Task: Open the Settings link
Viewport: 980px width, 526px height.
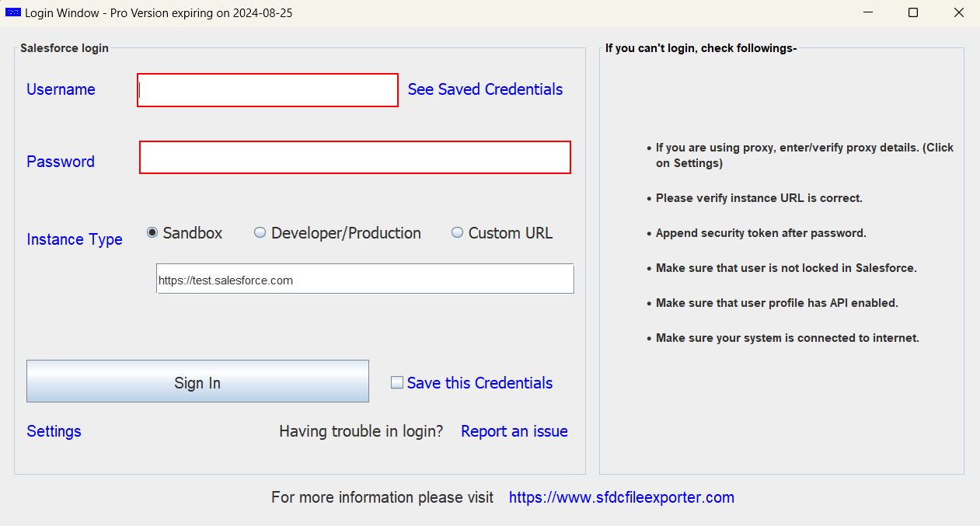Action: click(53, 431)
